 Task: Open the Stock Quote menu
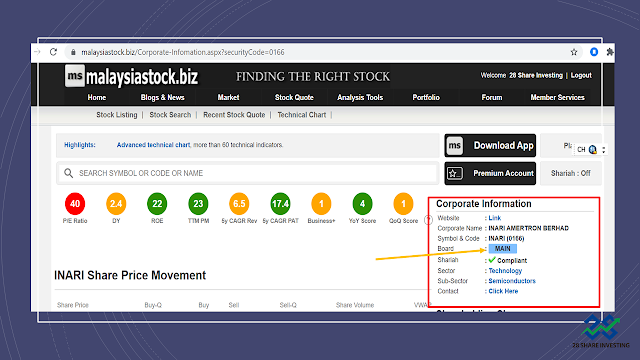coord(294,98)
